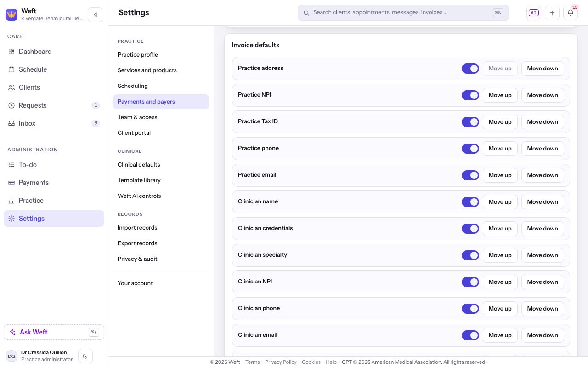Open notifications bell with 15 badge
The width and height of the screenshot is (588, 368).
coord(571,13)
